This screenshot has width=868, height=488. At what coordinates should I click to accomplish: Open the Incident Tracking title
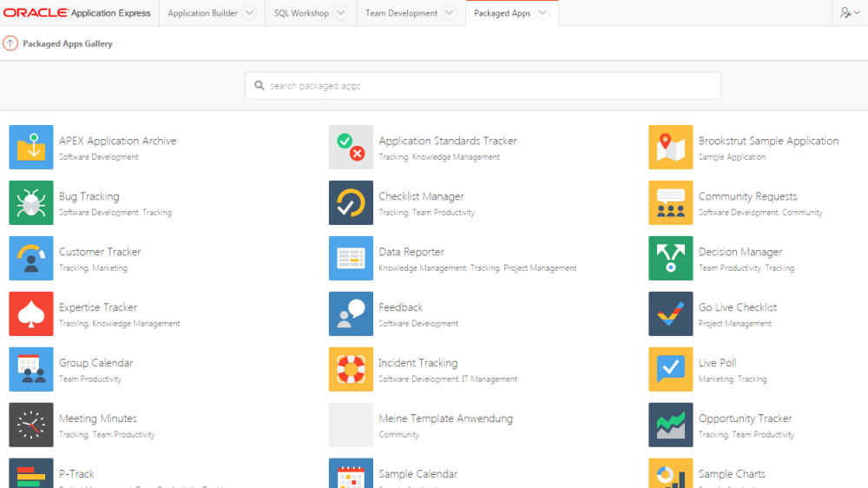(418, 363)
